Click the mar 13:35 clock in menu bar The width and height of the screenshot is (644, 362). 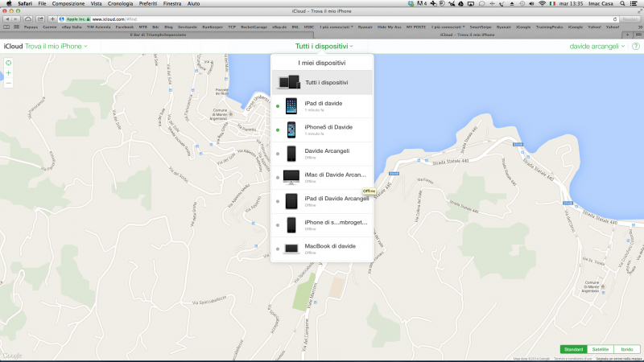point(572,4)
